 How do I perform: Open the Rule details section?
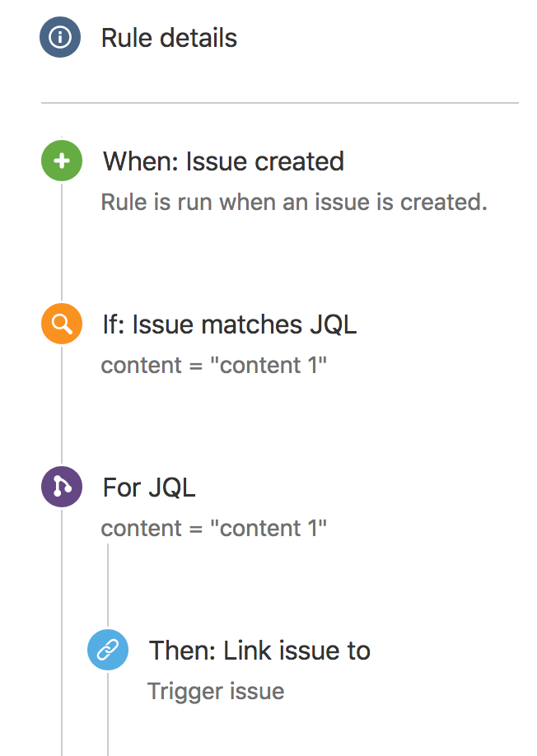tap(168, 37)
